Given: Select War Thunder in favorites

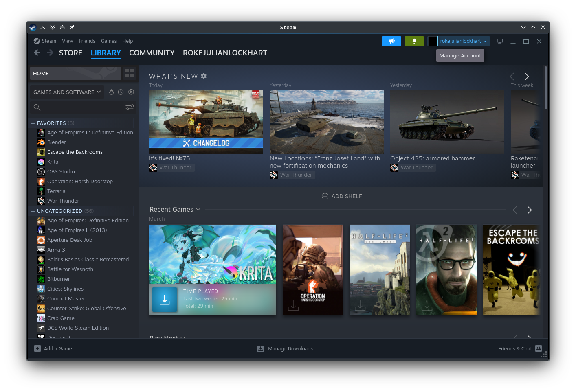Looking at the screenshot, I should point(63,201).
